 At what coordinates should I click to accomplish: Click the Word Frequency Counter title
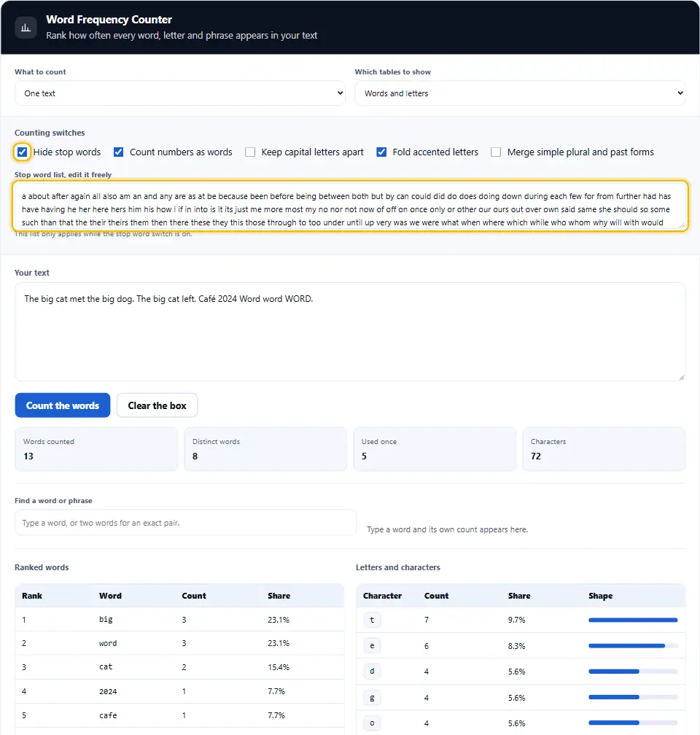pos(109,20)
